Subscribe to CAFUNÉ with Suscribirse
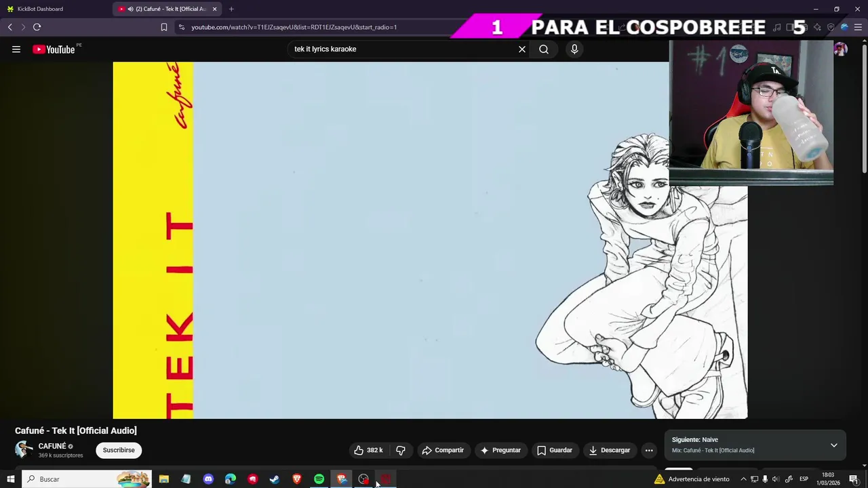The height and width of the screenshot is (488, 868). [x=119, y=450]
